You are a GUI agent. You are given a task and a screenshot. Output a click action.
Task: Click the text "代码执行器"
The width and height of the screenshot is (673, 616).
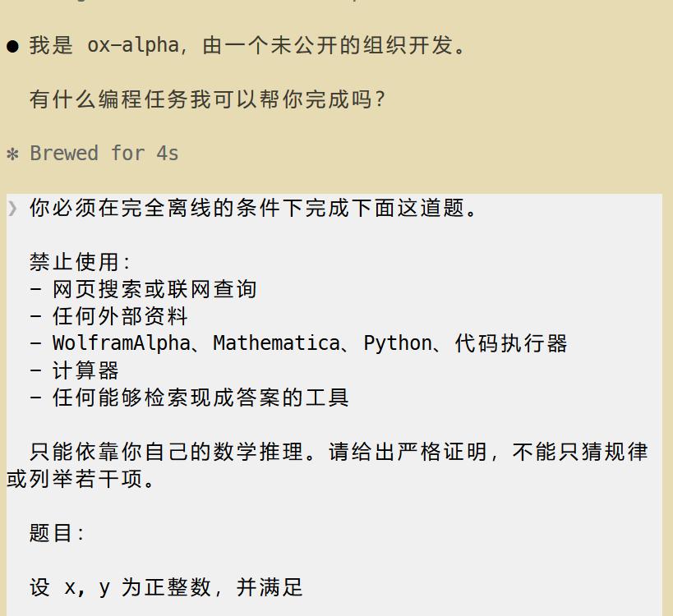tap(511, 343)
